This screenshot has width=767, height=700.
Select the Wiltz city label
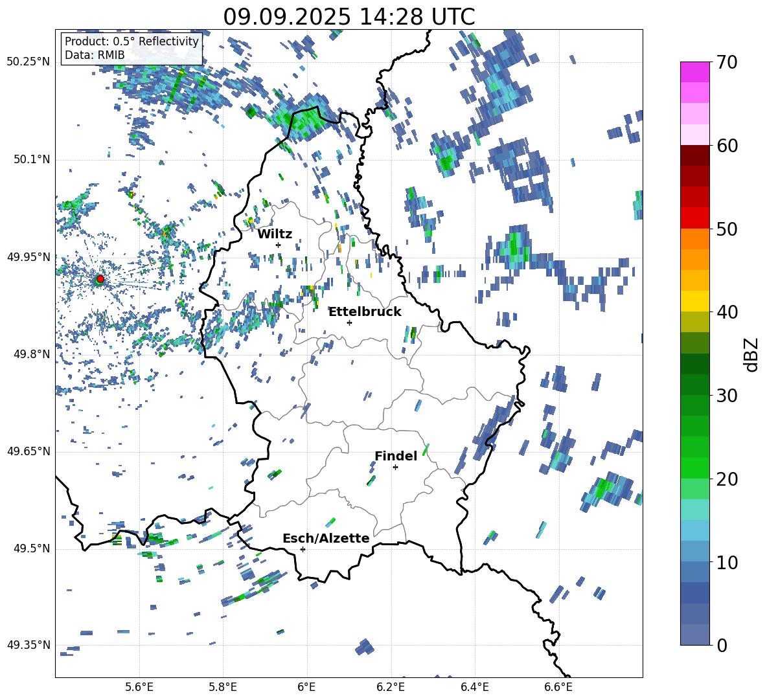(x=275, y=234)
